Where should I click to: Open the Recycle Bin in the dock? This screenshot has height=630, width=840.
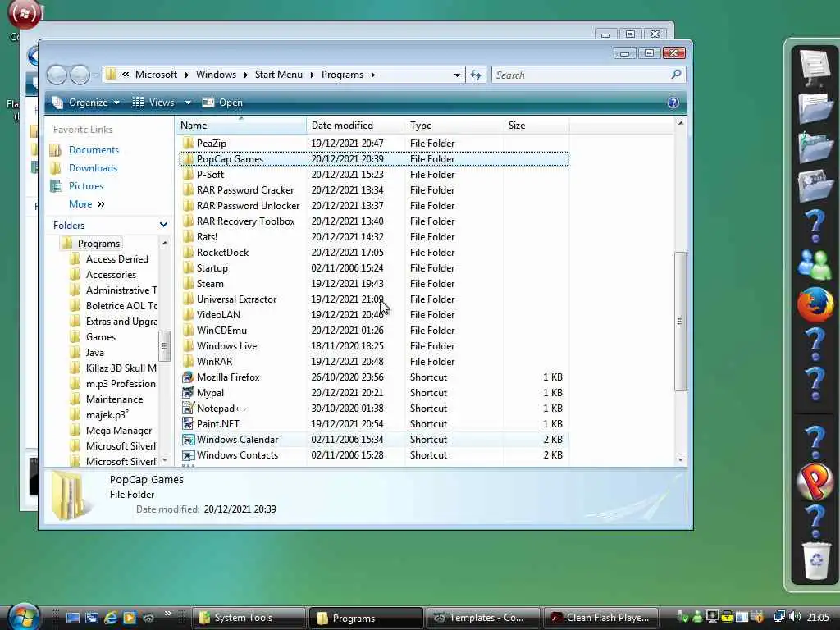(x=815, y=561)
